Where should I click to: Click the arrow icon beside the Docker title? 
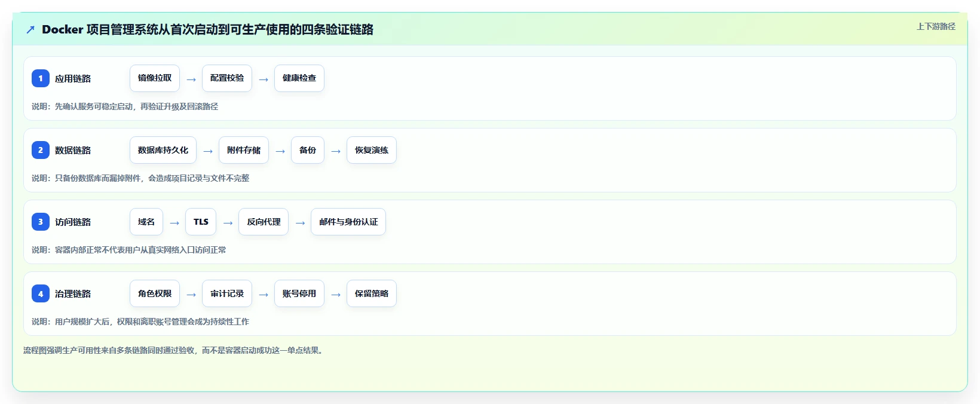click(30, 29)
